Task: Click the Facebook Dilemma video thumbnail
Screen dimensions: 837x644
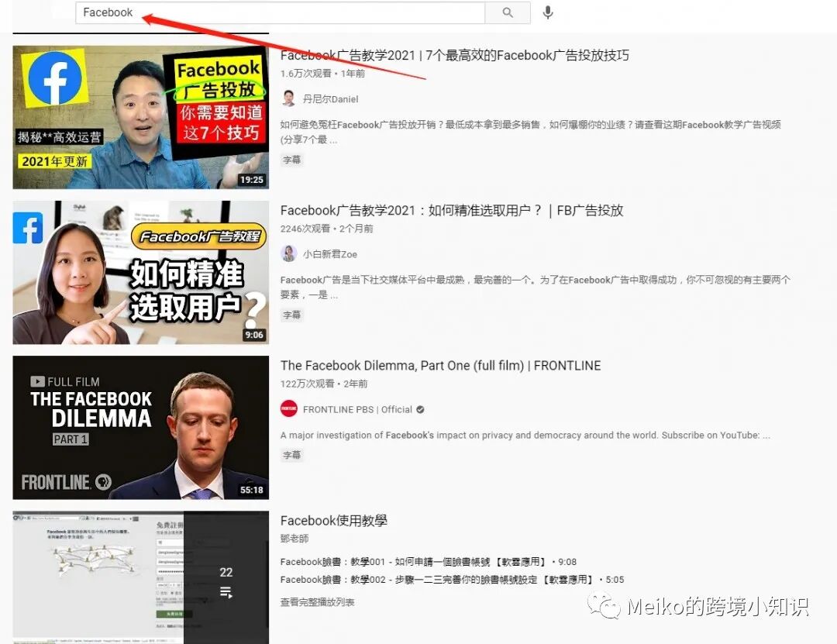Action: pos(140,427)
